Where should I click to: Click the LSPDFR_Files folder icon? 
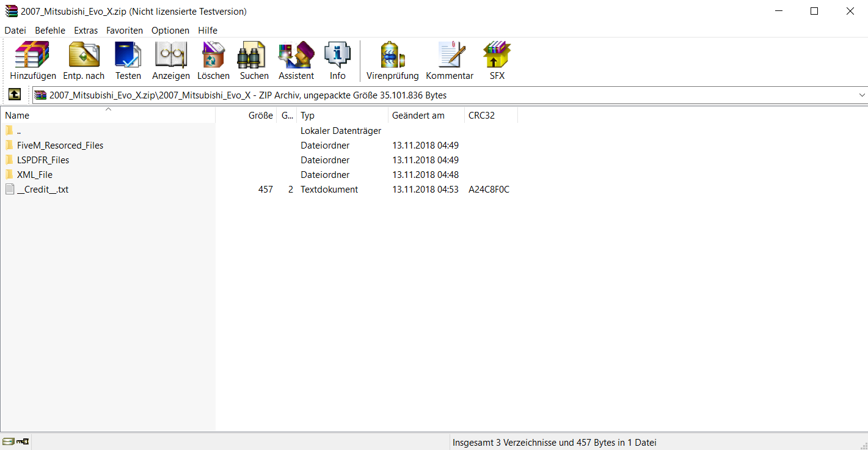9,160
